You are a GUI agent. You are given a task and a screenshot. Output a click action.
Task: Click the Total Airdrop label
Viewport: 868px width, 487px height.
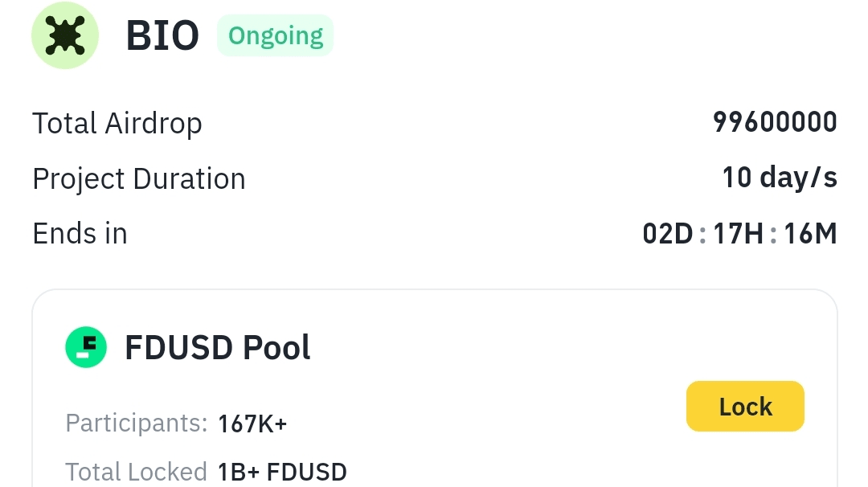pyautogui.click(x=117, y=123)
